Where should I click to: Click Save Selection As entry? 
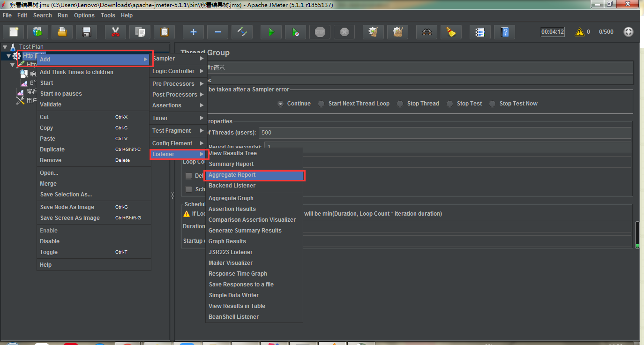(x=94, y=195)
